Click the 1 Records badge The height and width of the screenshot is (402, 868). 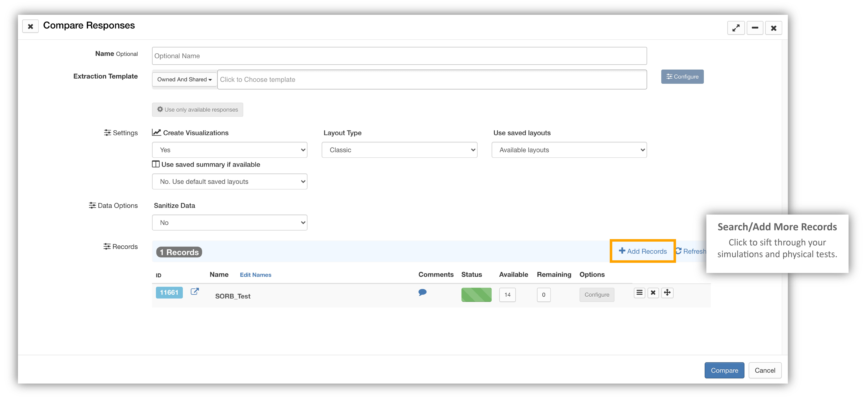coord(179,252)
